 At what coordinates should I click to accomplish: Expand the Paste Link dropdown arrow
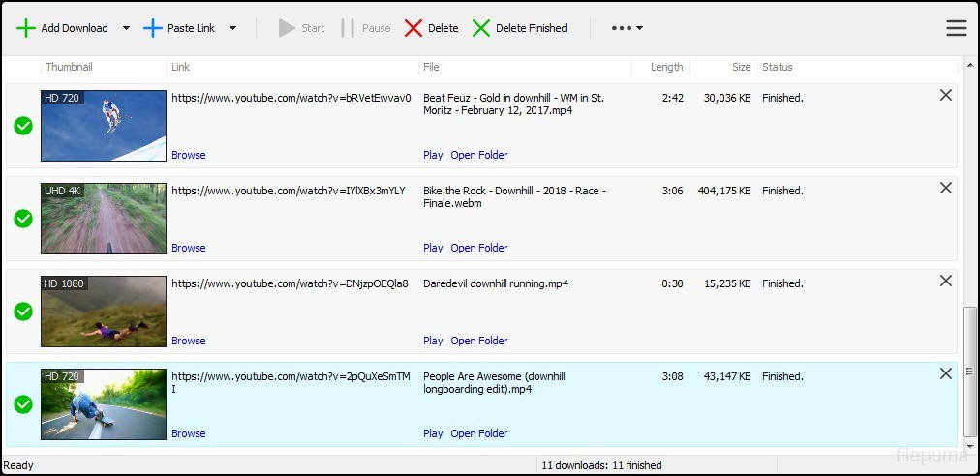[232, 28]
